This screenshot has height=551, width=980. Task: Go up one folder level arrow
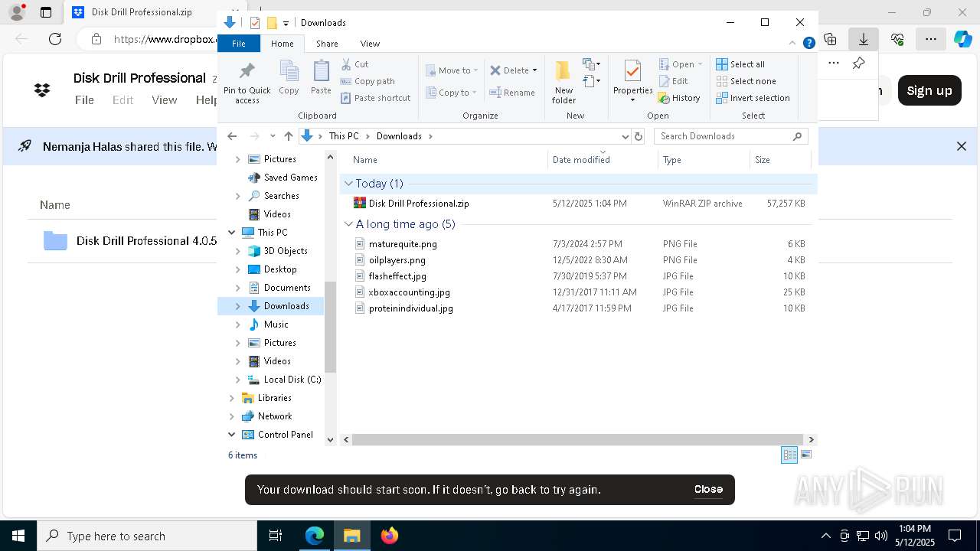288,136
